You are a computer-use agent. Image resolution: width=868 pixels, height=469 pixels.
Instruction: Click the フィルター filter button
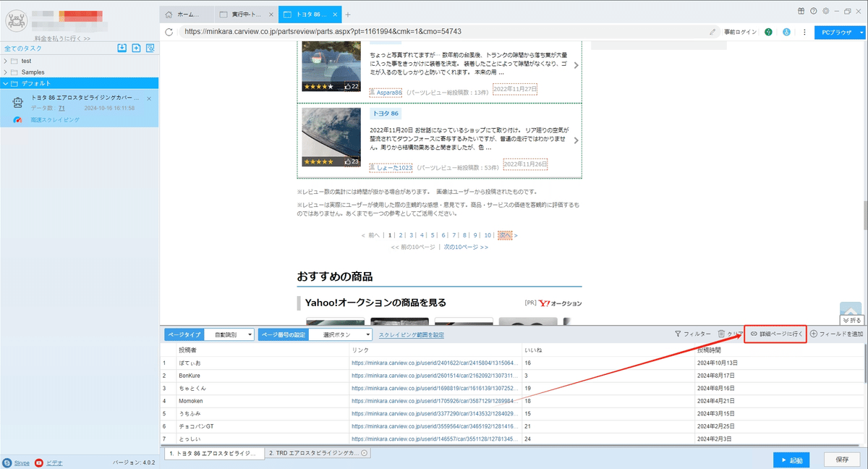pos(692,334)
